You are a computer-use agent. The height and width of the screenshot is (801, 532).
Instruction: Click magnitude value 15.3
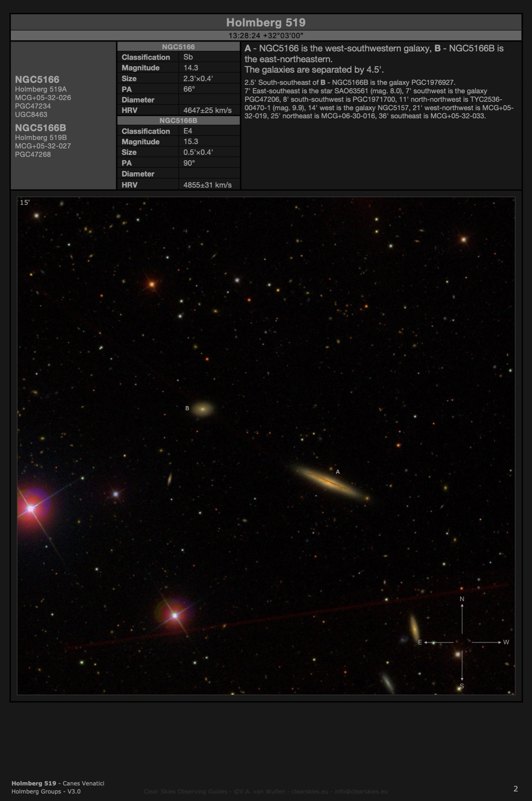191,142
